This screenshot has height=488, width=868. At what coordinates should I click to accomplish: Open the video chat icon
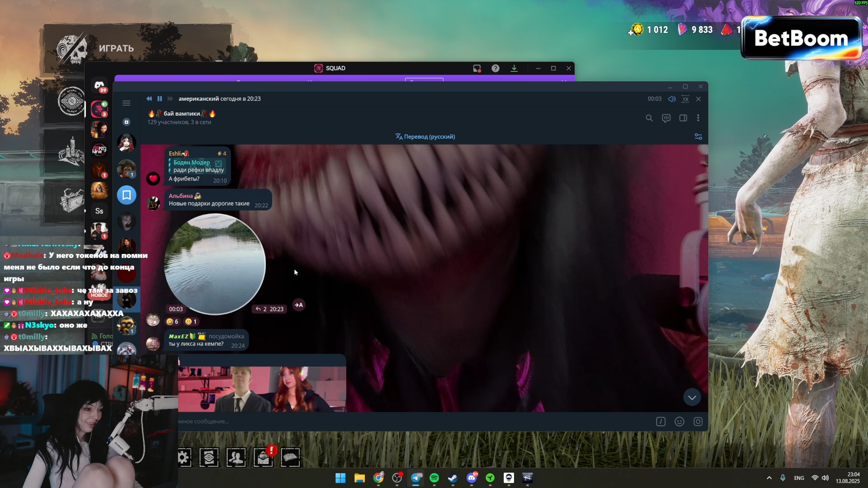point(666,118)
